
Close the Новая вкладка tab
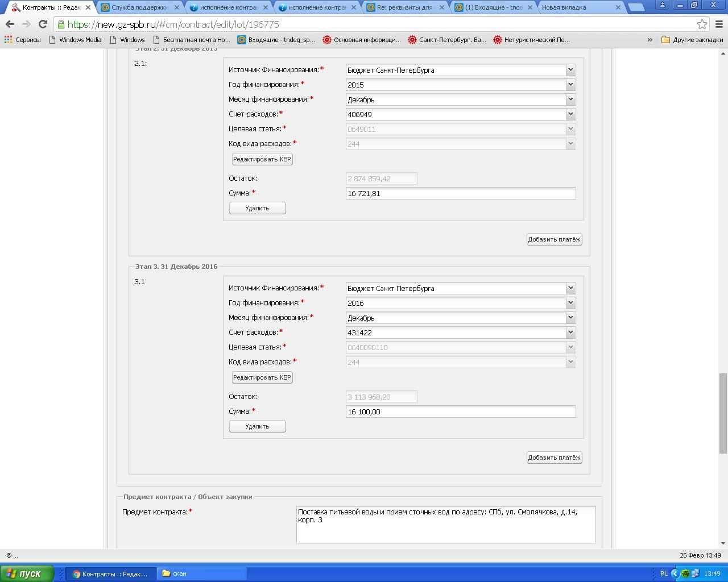[619, 7]
